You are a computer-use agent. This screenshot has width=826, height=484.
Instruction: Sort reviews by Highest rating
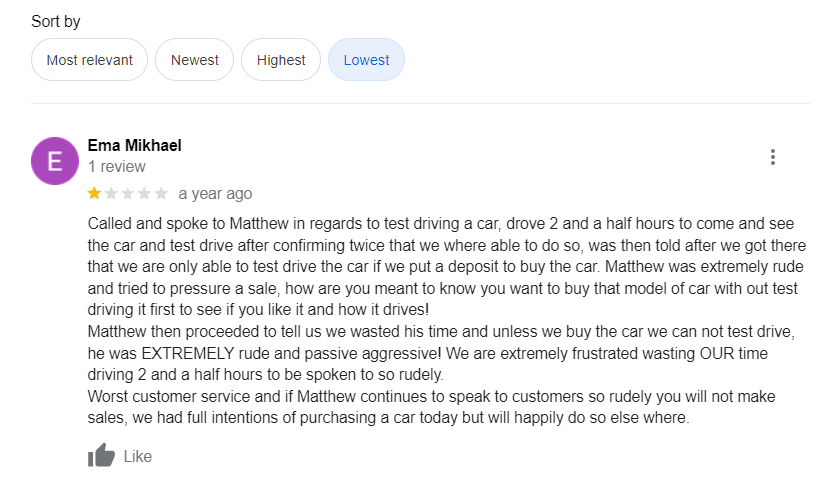click(x=281, y=60)
